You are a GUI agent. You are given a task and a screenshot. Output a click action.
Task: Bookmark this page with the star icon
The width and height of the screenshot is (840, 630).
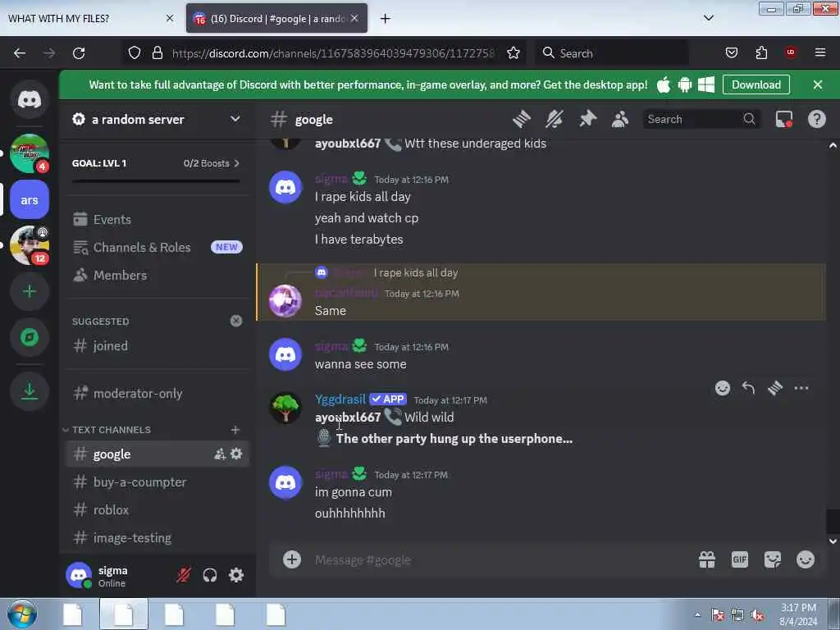pos(514,53)
